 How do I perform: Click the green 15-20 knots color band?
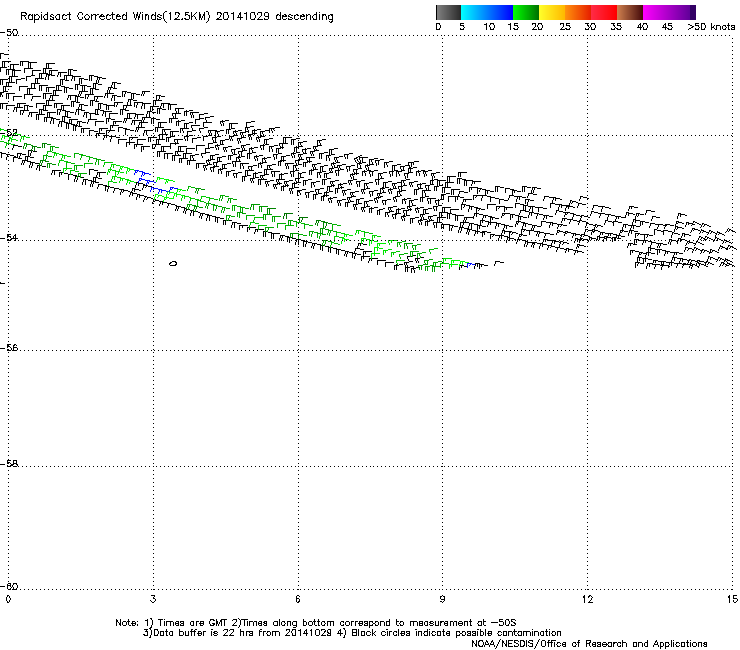(526, 12)
